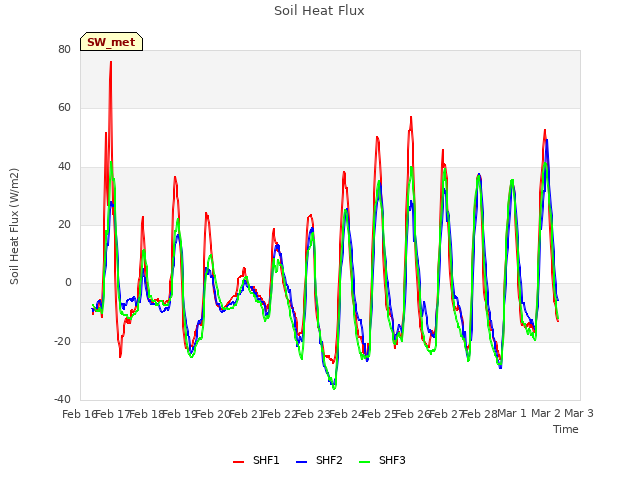Toggle the SHF2 legend entry
640x480 pixels.
click(319, 460)
